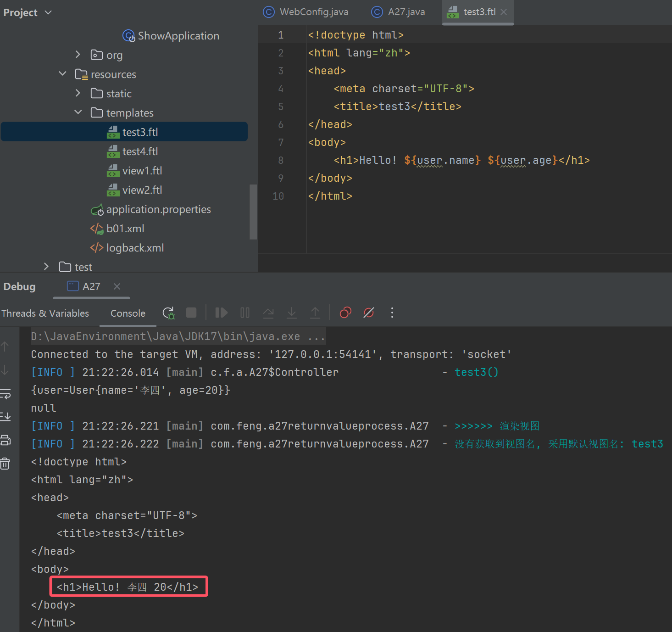Expand the test folder
Image resolution: width=672 pixels, height=632 pixels.
pyautogui.click(x=46, y=267)
